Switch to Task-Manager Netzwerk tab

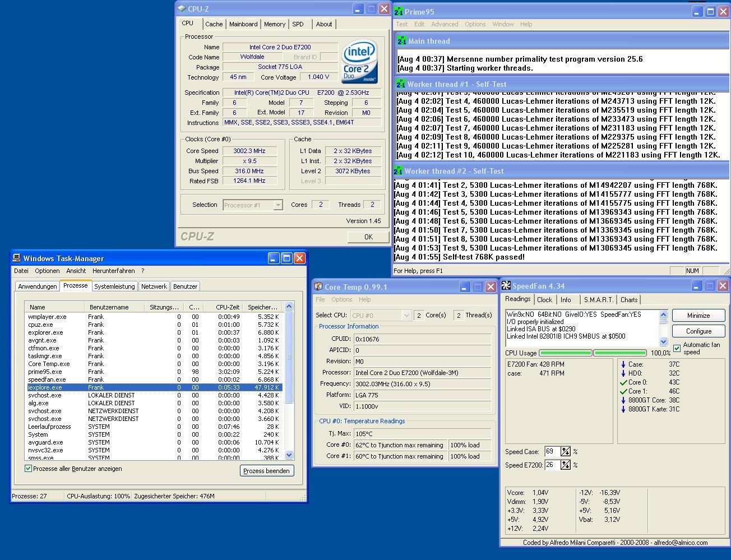coord(154,286)
